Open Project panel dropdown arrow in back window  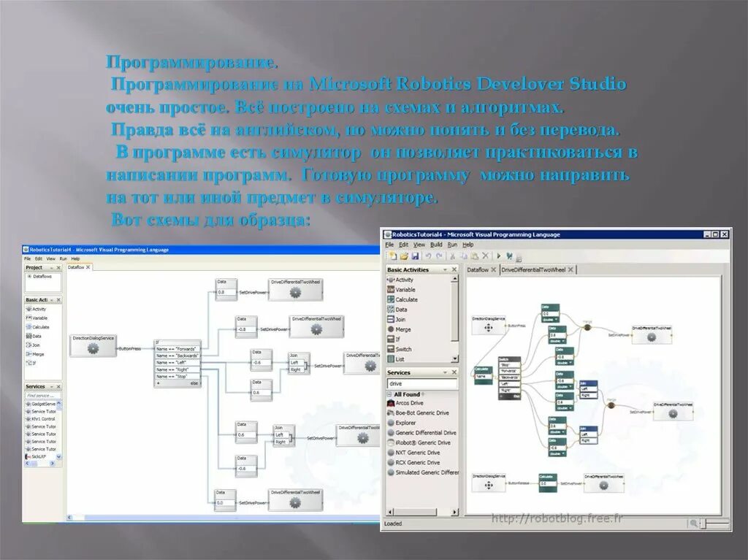pos(52,268)
